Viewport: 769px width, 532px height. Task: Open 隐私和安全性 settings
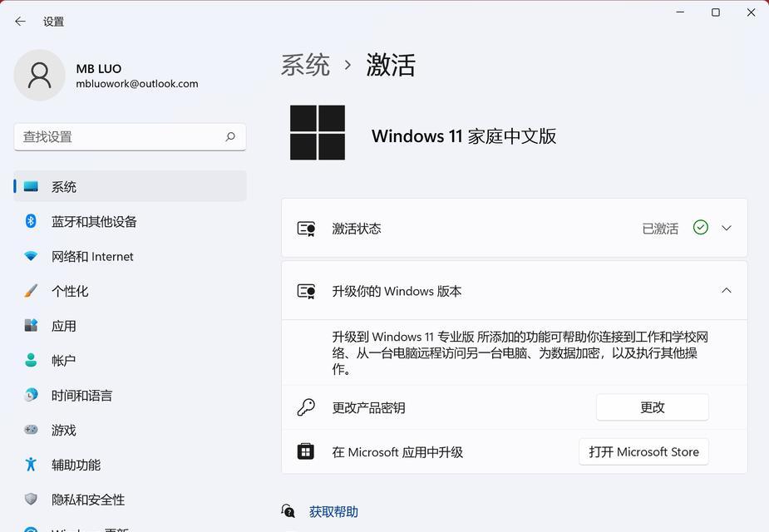point(130,500)
